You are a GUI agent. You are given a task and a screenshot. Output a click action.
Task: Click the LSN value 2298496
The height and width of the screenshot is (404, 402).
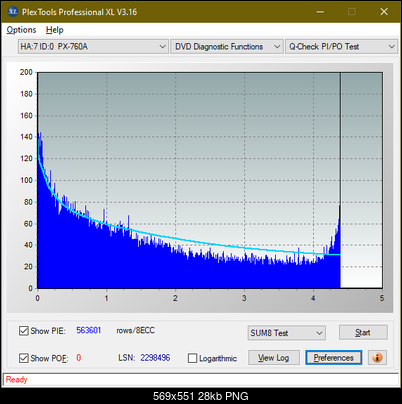click(155, 358)
